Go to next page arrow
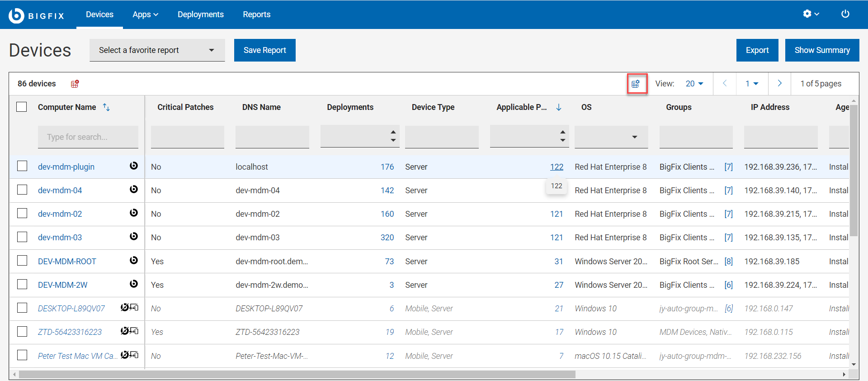 pyautogui.click(x=779, y=84)
